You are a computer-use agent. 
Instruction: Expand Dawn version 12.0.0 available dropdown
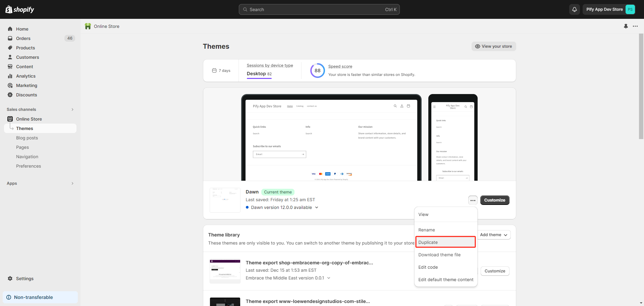pyautogui.click(x=317, y=208)
